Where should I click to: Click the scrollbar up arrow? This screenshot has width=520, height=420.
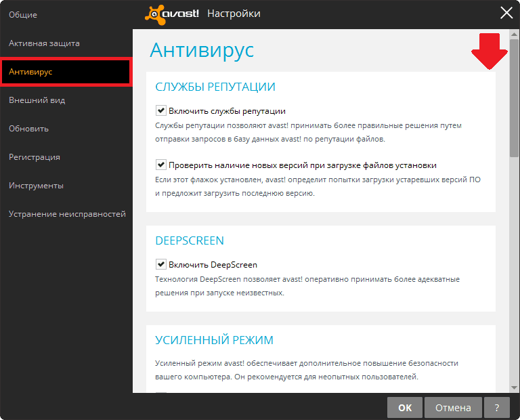[x=515, y=34]
